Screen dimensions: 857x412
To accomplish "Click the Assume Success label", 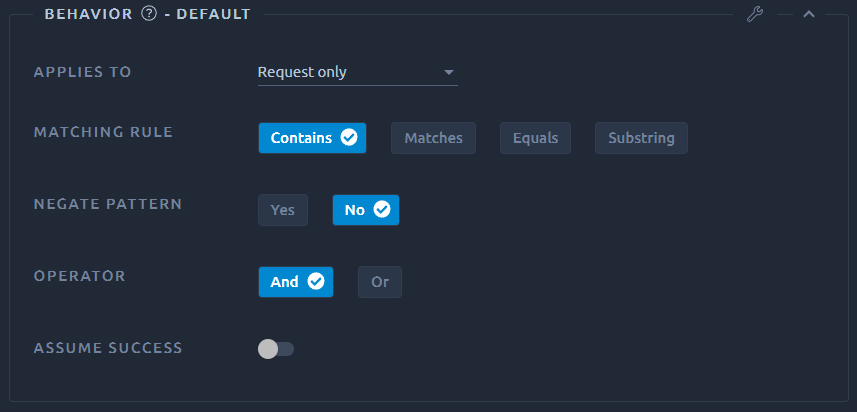I will pos(108,348).
